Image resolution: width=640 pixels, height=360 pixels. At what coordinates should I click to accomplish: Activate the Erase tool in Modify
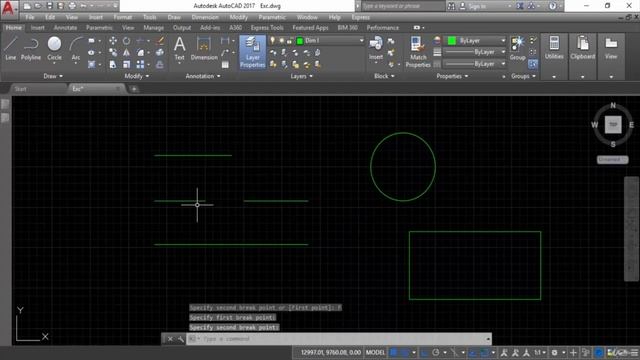(160, 40)
